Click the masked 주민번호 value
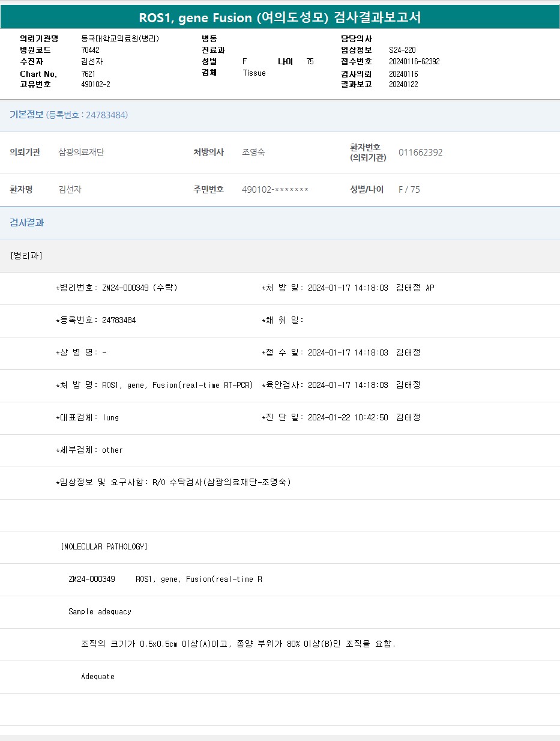 click(275, 190)
